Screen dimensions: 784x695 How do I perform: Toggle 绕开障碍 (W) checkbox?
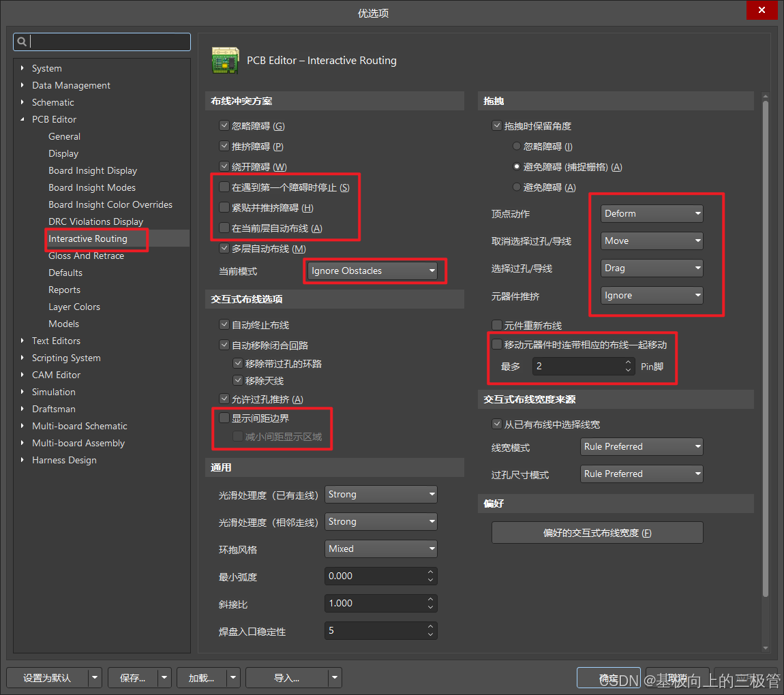[224, 166]
